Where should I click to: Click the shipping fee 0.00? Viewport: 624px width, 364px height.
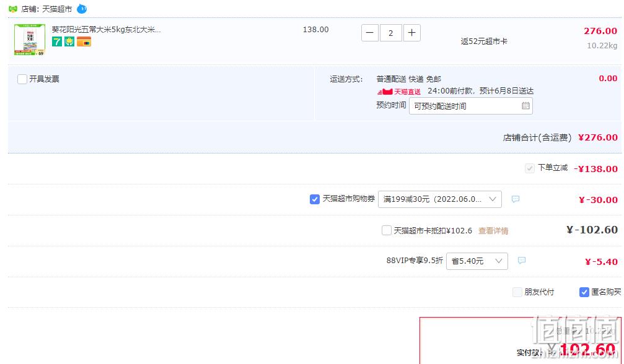point(608,78)
